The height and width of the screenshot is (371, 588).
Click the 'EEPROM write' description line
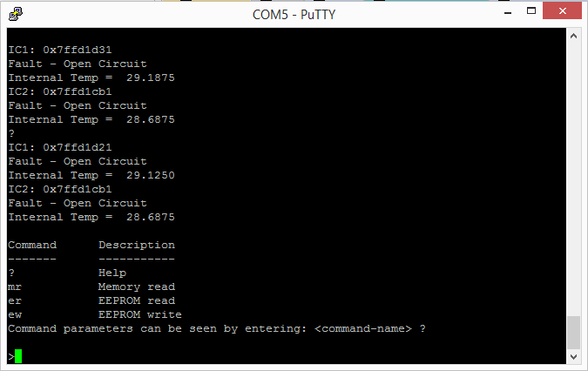pos(140,314)
